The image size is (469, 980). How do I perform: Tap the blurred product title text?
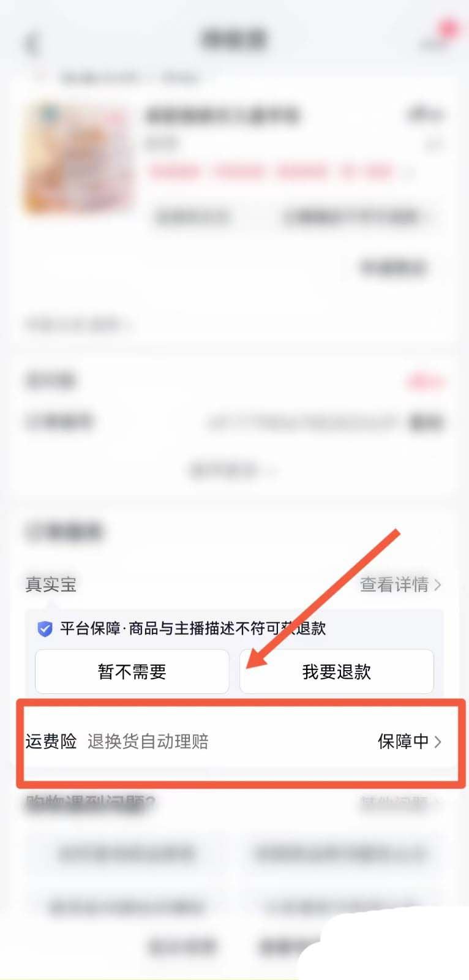click(222, 115)
